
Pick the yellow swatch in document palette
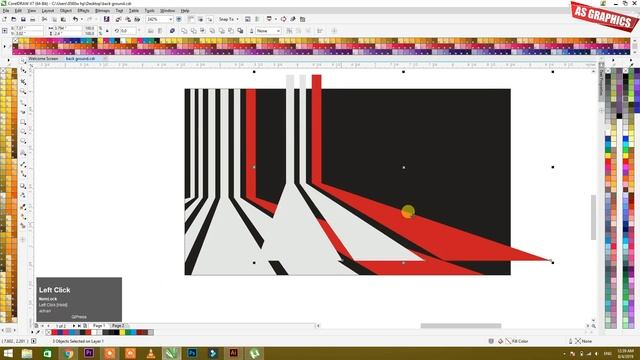pos(122,332)
